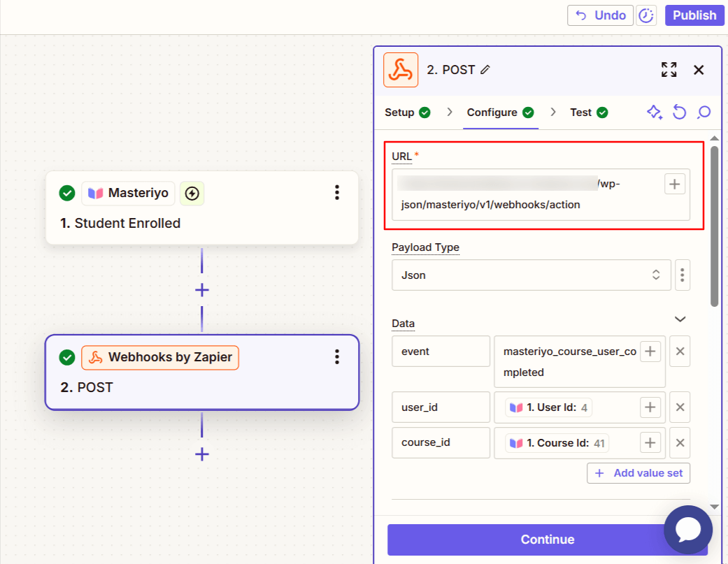
Task: Click the Undo button
Action: coord(600,15)
